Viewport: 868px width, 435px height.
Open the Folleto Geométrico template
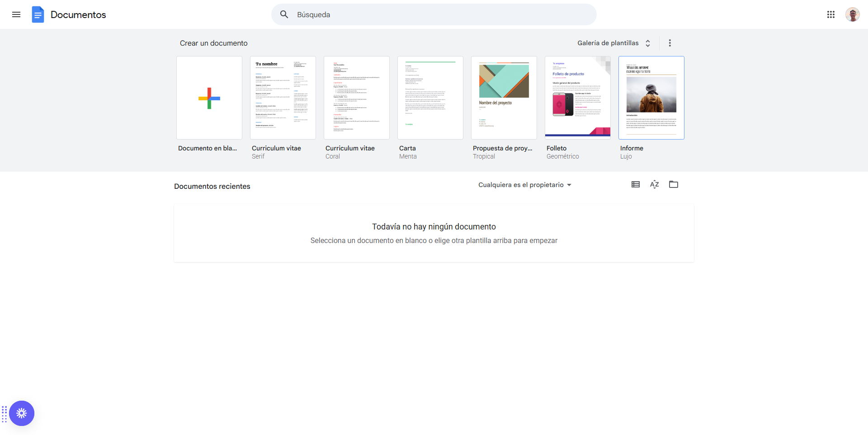577,98
